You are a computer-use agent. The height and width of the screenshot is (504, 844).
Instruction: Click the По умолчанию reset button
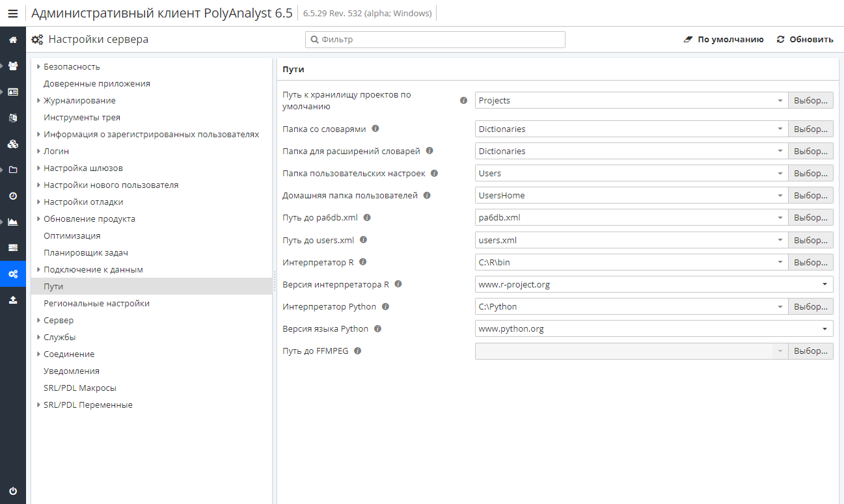tap(724, 40)
